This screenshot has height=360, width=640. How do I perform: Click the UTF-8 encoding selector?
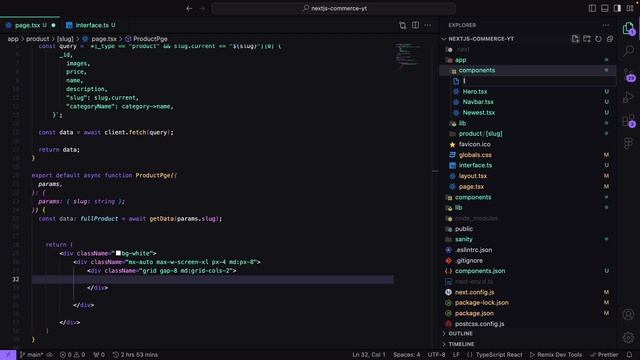436,355
